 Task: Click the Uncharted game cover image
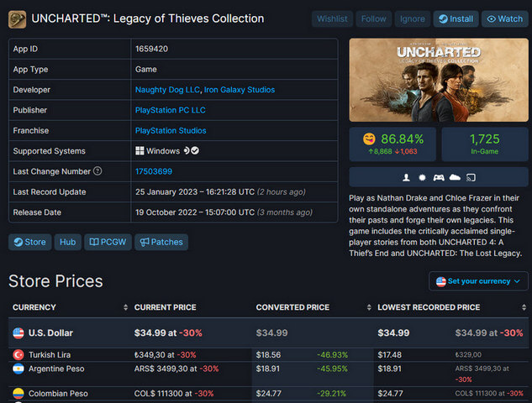tap(439, 80)
